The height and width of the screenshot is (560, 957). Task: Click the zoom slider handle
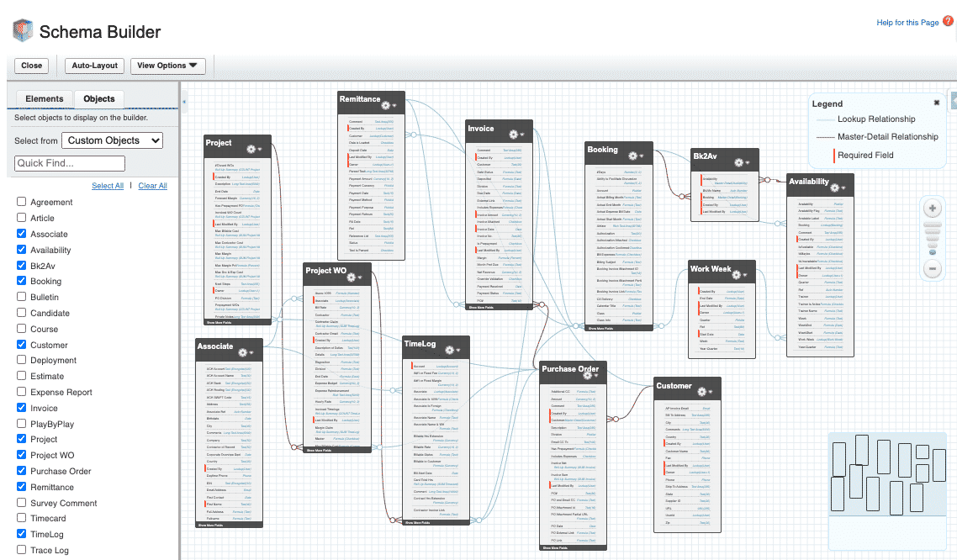pos(932,252)
